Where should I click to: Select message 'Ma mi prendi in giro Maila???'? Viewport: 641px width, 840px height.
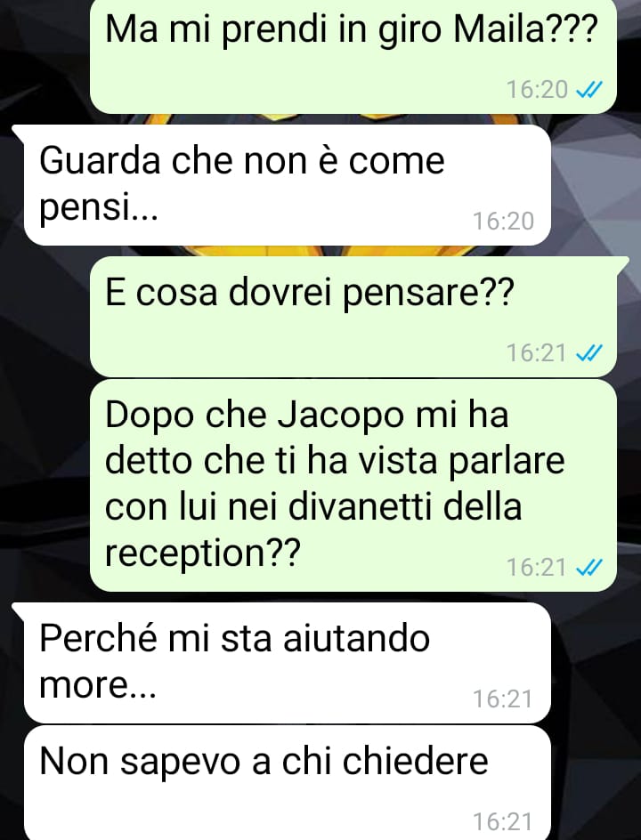pyautogui.click(x=353, y=56)
